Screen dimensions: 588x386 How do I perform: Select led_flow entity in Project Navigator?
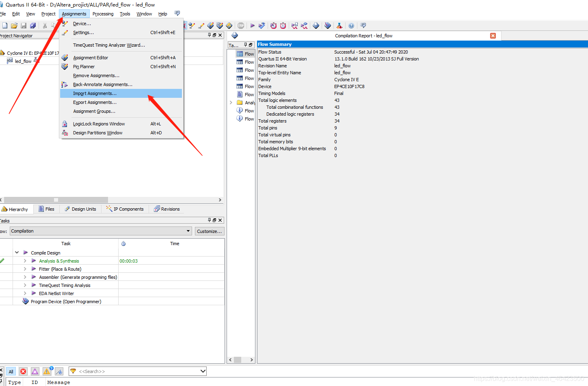[23, 61]
